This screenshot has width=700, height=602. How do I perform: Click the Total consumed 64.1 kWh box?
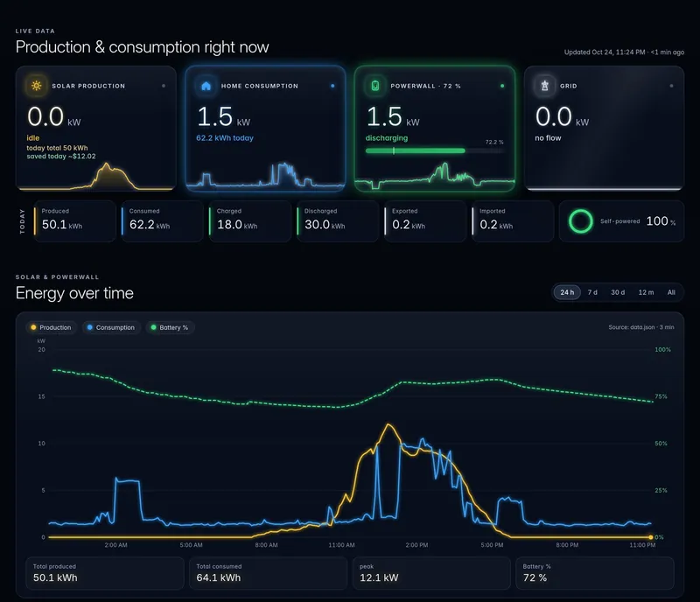point(269,573)
